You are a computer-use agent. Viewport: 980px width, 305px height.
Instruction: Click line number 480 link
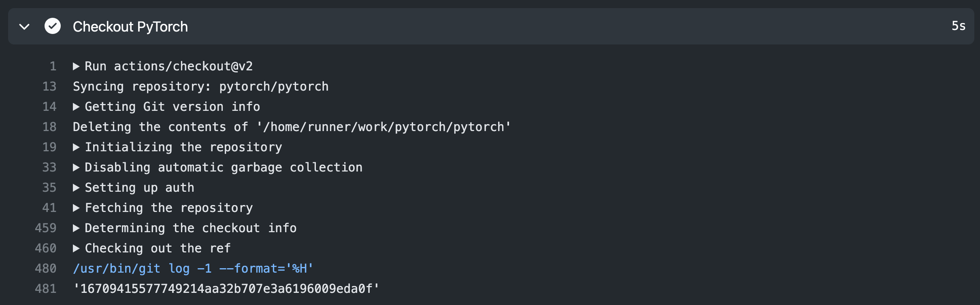click(x=46, y=269)
